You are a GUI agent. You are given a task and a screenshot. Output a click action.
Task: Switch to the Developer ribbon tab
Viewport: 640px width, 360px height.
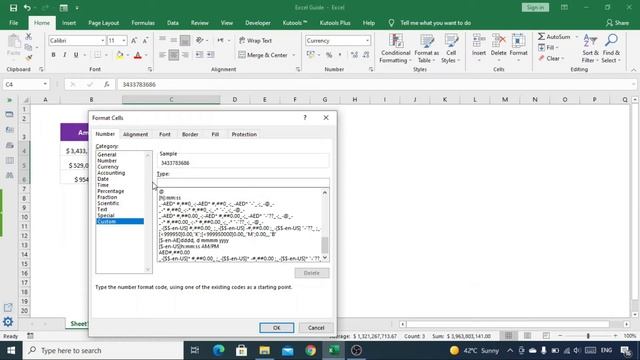[x=258, y=23]
